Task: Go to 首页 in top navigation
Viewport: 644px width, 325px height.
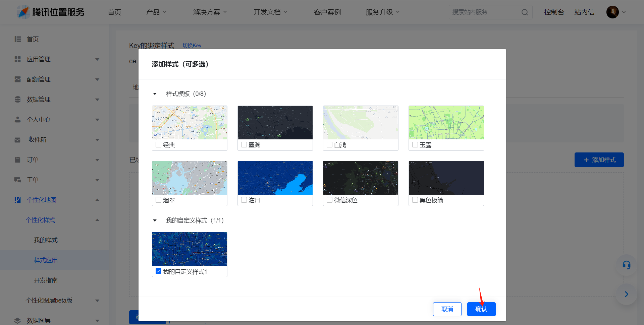Action: click(114, 12)
